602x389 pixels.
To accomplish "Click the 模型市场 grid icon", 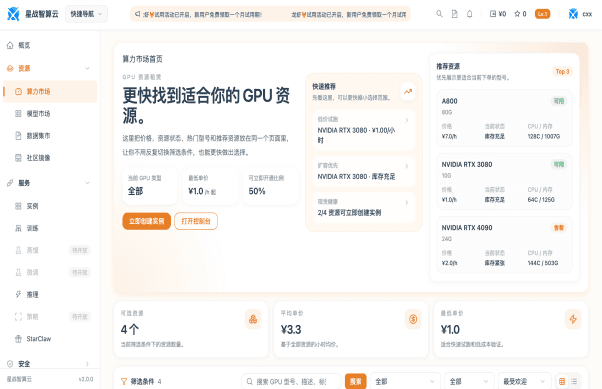I will point(18,114).
